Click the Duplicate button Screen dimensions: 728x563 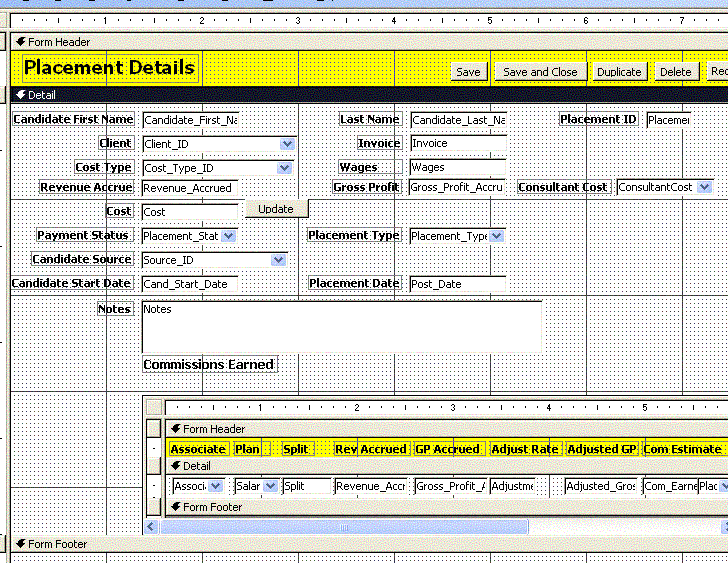[x=619, y=72]
